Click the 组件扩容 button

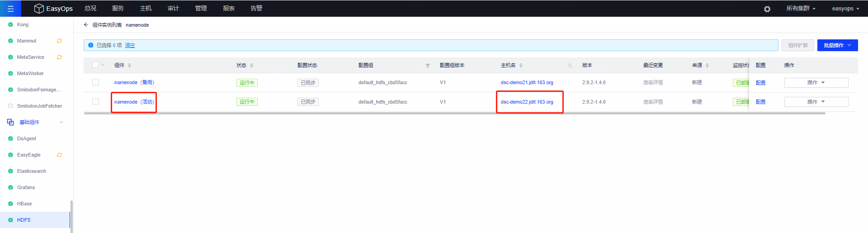point(798,45)
